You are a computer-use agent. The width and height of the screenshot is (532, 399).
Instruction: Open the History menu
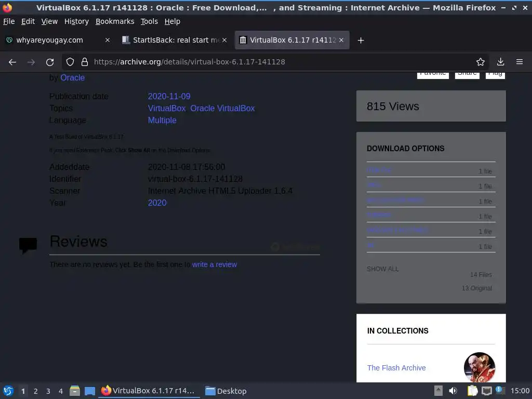click(x=77, y=21)
